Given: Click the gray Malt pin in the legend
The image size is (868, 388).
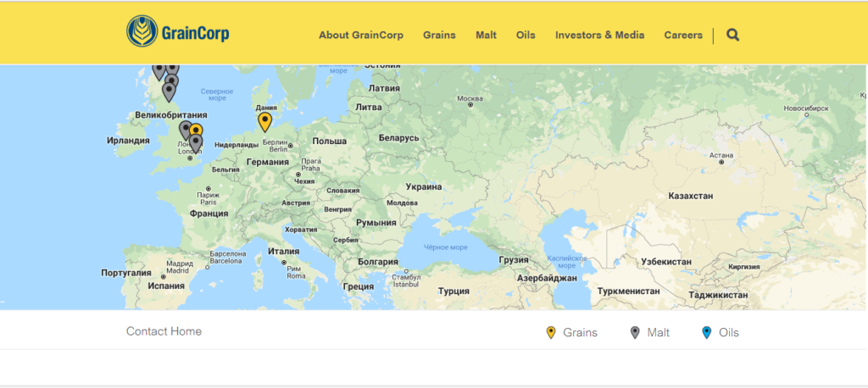Looking at the screenshot, I should [635, 333].
